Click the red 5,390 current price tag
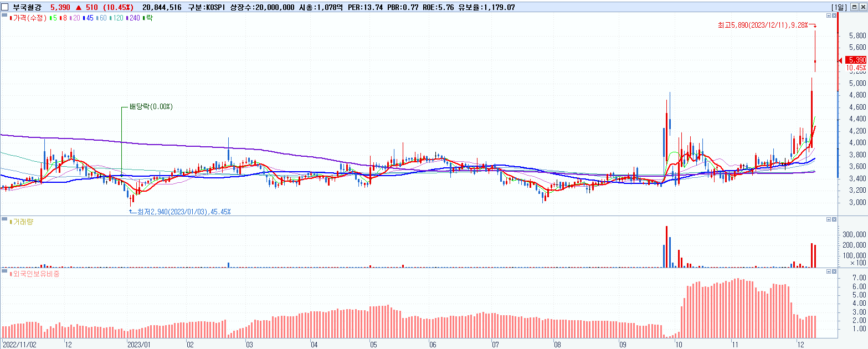The height and width of the screenshot is (349, 868). pyautogui.click(x=856, y=60)
